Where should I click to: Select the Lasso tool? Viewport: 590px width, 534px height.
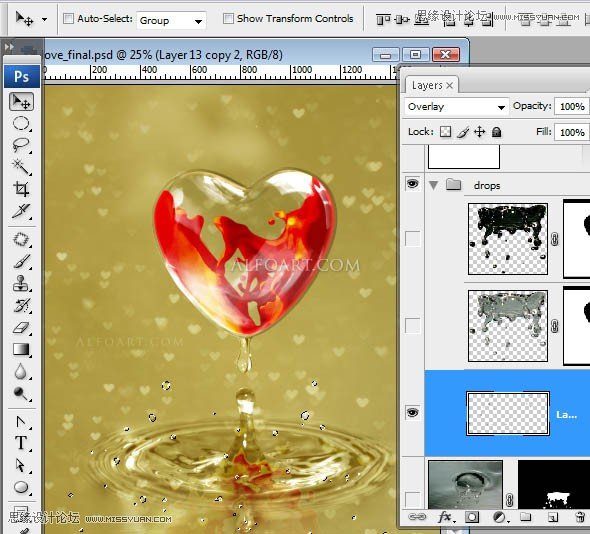(x=21, y=145)
